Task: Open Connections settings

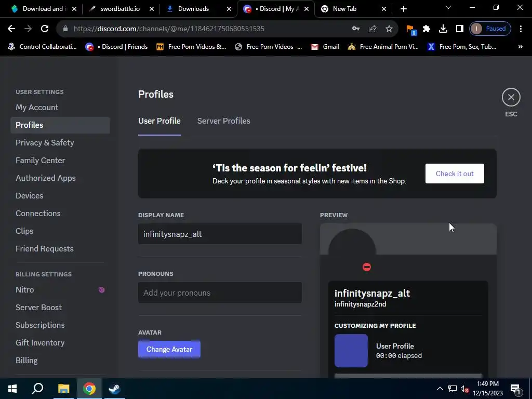Action: (60, 214)
